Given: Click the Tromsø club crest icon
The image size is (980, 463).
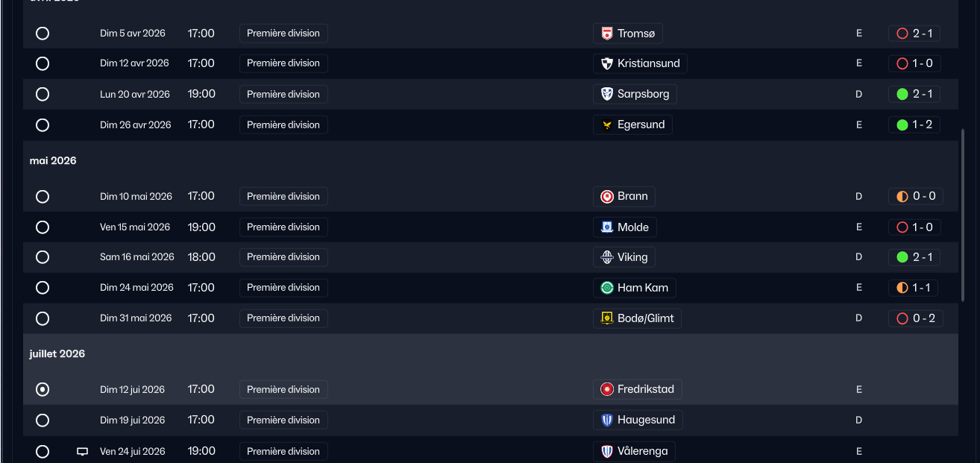Looking at the screenshot, I should 607,34.
